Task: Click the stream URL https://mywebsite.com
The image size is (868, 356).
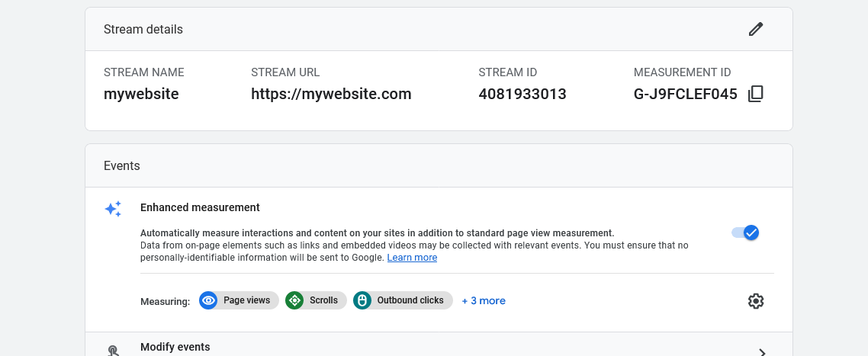Action: (331, 94)
